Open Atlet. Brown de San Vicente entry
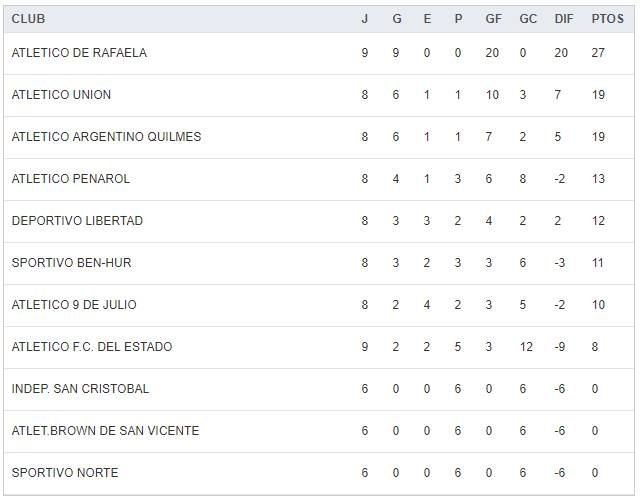Viewport: 640px width, 501px height. click(x=105, y=431)
